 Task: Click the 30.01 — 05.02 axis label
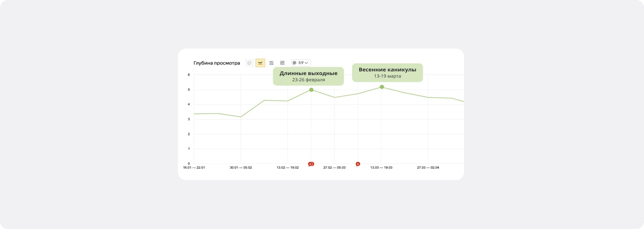(x=241, y=168)
